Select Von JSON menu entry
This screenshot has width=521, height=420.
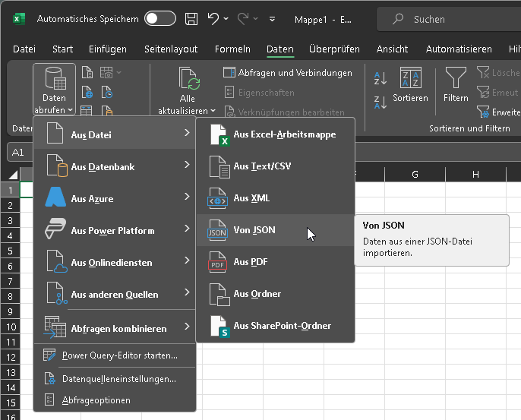pyautogui.click(x=254, y=230)
